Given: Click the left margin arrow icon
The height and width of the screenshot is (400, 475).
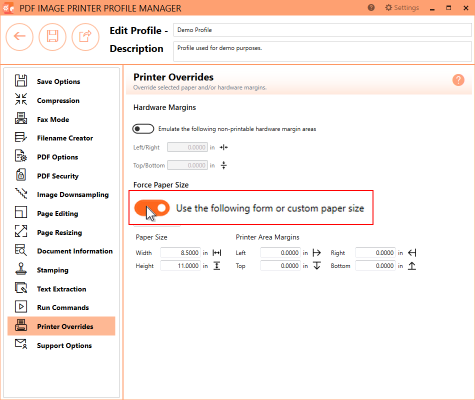Looking at the screenshot, I should [x=317, y=253].
